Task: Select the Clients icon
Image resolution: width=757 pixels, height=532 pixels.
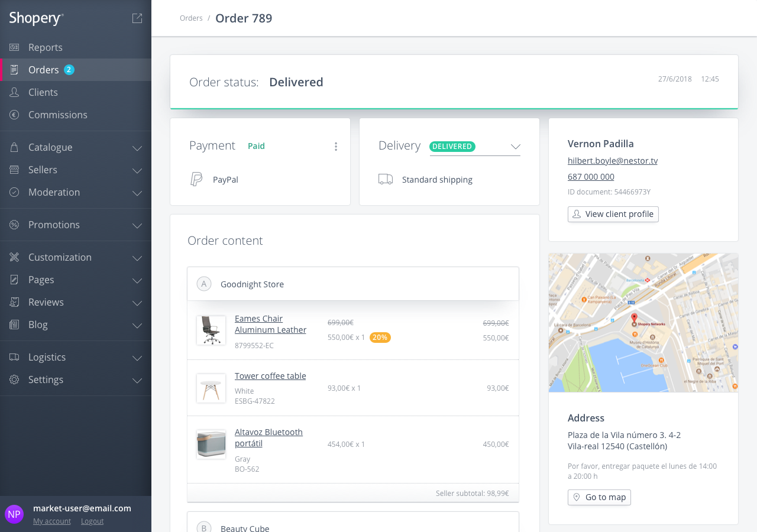Action: click(x=13, y=92)
